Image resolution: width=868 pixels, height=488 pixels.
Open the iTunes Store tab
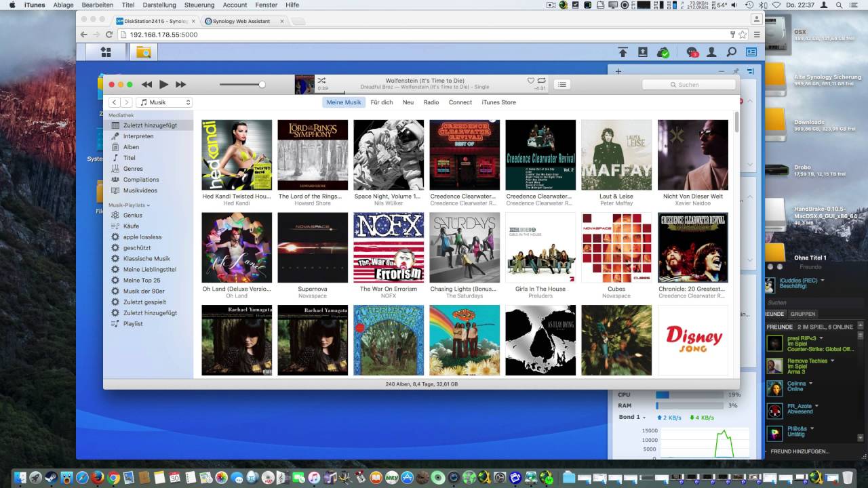pos(499,102)
